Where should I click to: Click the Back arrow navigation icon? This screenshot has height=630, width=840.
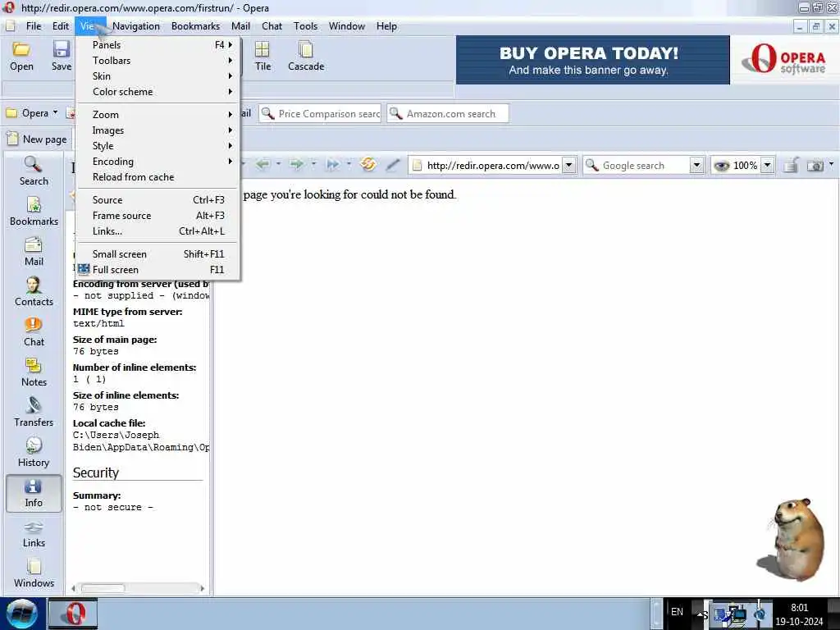[262, 164]
